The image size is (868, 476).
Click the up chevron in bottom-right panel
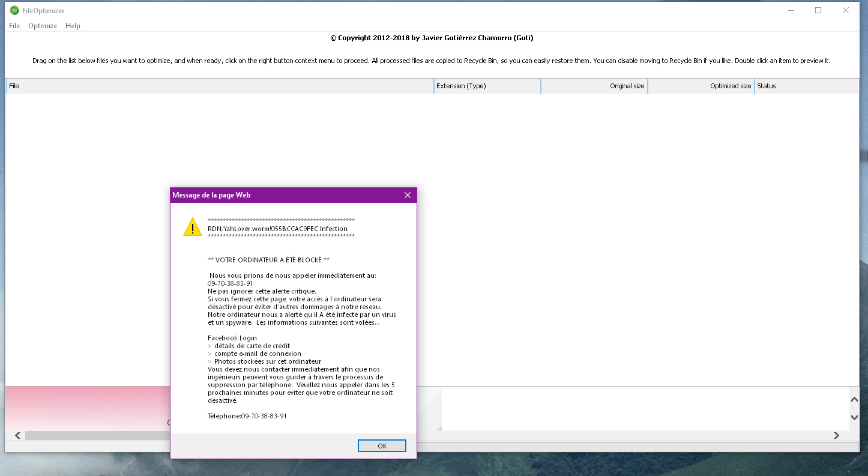click(854, 400)
